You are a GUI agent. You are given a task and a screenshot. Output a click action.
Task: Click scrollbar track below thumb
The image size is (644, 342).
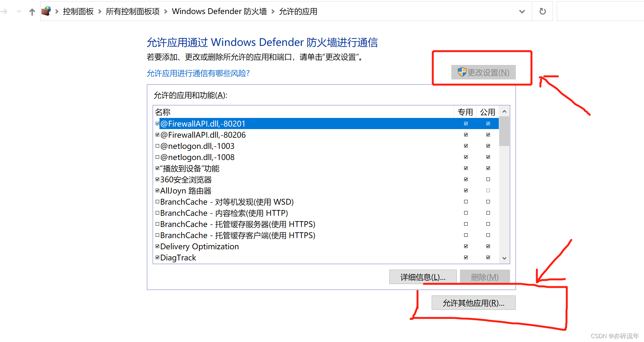coord(504,200)
